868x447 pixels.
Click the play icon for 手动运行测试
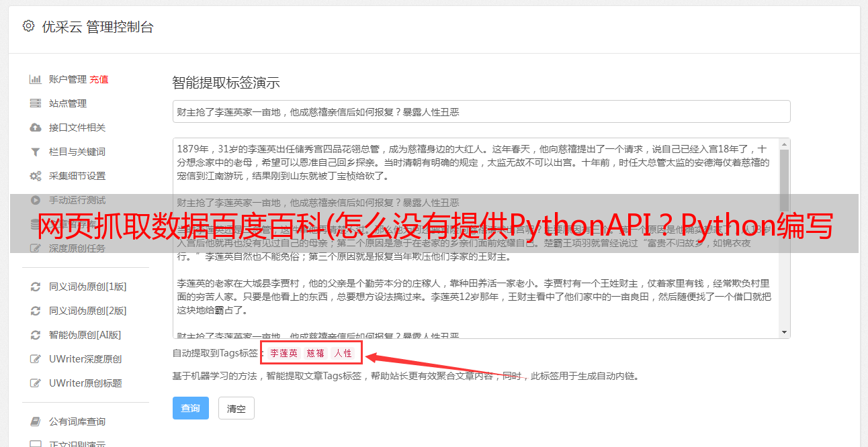36,200
